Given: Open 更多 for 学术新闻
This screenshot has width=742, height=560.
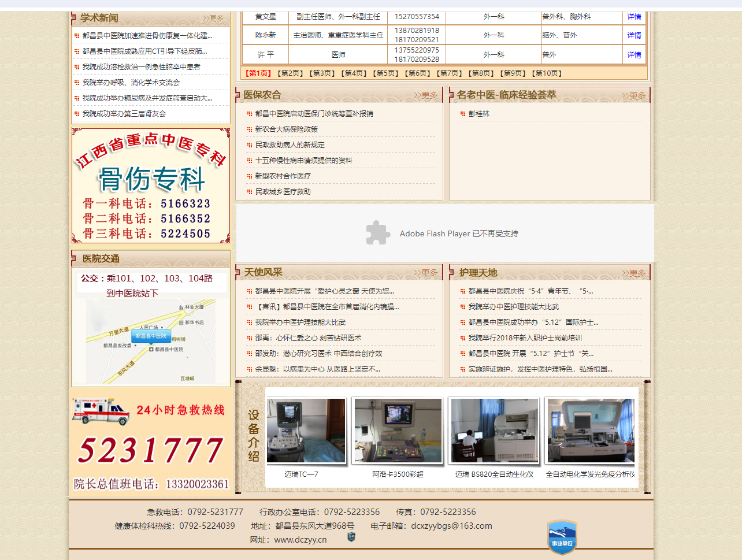Looking at the screenshot, I should click(213, 18).
